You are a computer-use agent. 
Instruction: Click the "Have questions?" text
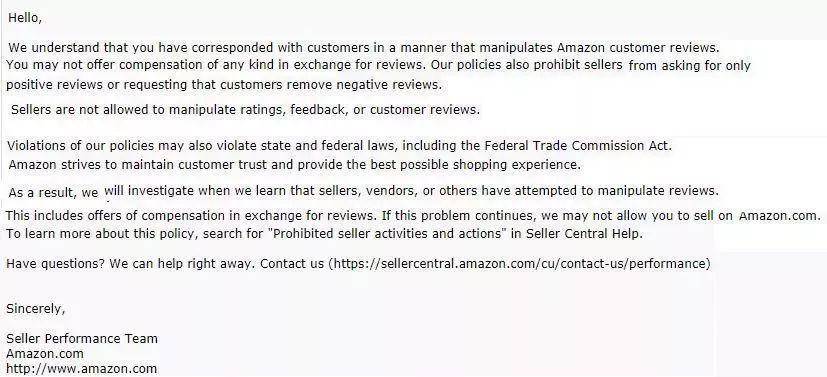coord(55,263)
